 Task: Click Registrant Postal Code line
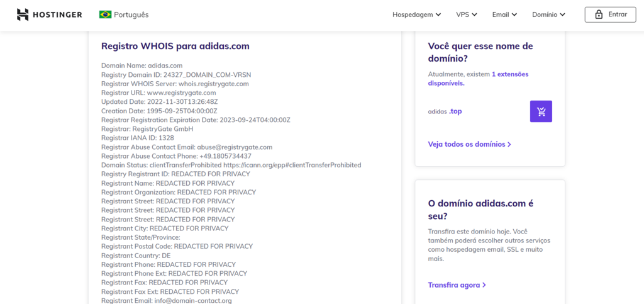177,246
